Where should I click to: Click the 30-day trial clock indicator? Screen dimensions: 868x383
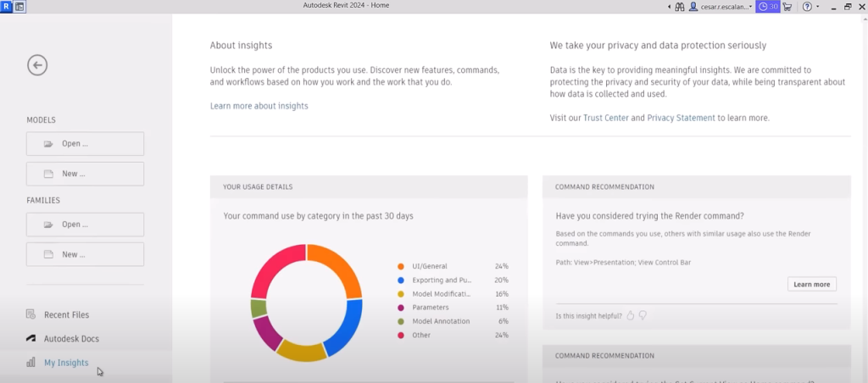[x=768, y=7]
